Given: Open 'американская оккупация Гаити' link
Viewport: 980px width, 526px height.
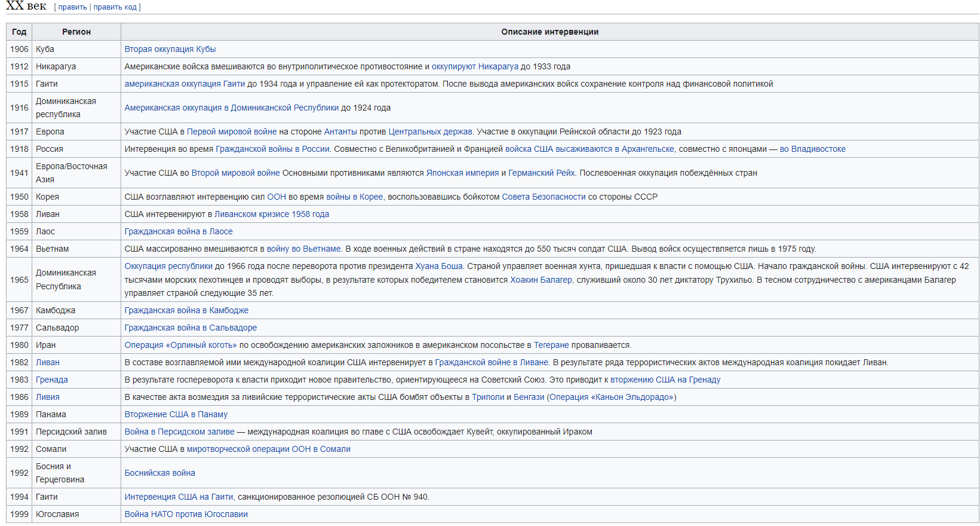Looking at the screenshot, I should click(x=185, y=84).
